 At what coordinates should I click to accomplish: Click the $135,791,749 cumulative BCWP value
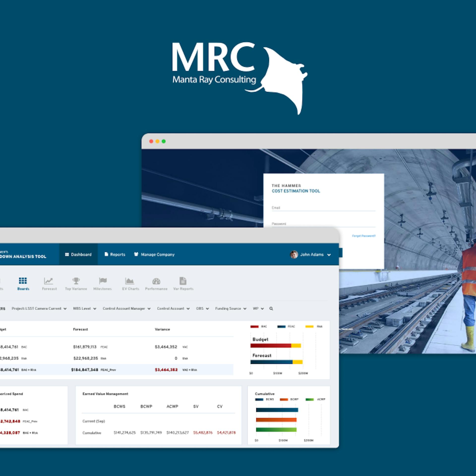[151, 433]
